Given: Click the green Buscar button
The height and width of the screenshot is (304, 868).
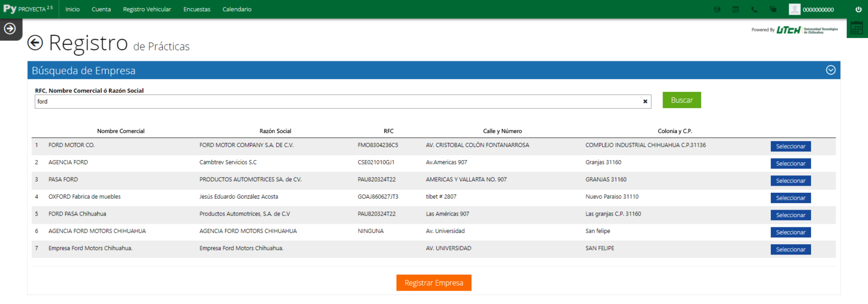Looking at the screenshot, I should click(681, 100).
